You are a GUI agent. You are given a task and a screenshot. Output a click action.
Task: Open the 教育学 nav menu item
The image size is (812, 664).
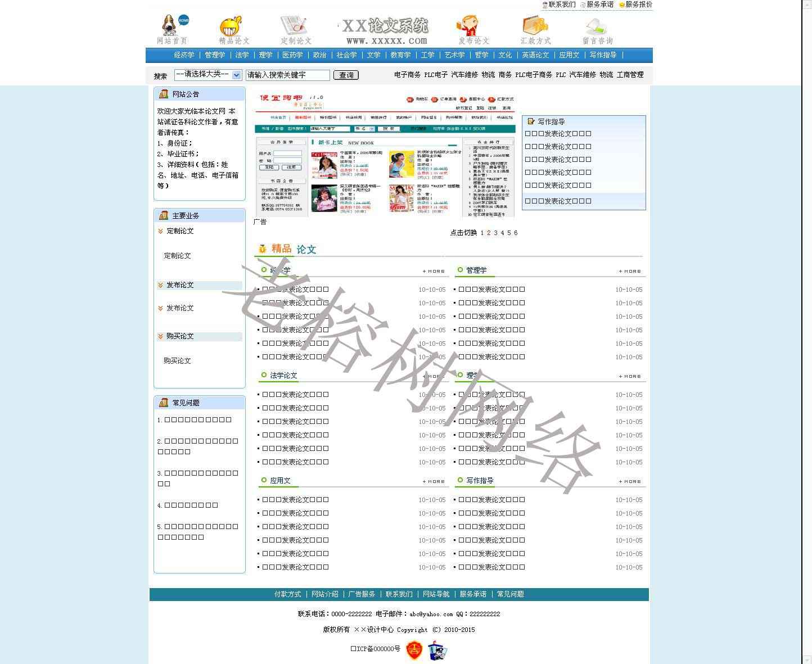click(400, 55)
